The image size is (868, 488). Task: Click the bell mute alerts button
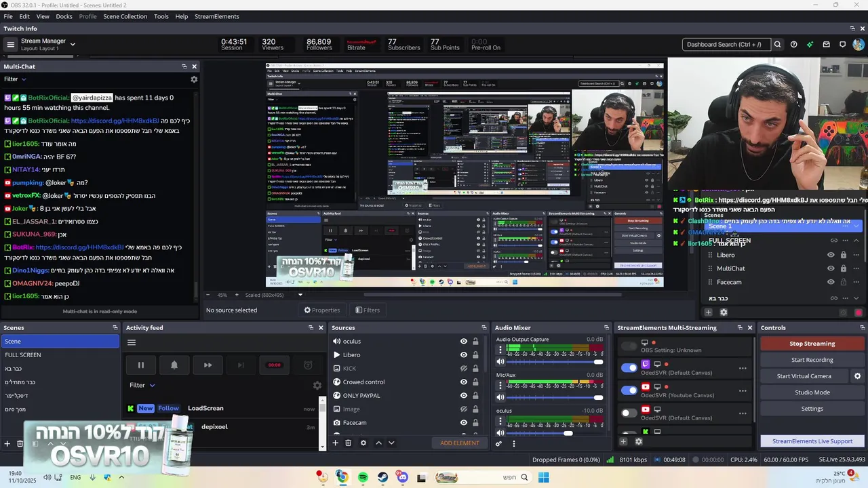[174, 365]
